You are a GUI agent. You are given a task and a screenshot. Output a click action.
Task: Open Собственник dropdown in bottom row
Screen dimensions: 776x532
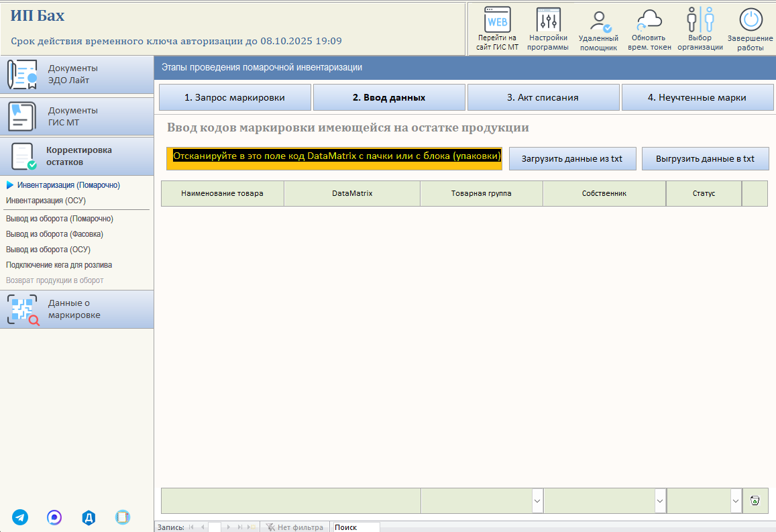click(660, 501)
